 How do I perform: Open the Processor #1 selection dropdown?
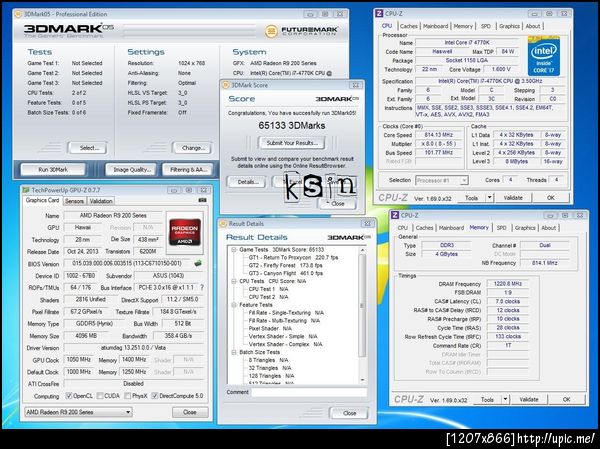[442, 180]
